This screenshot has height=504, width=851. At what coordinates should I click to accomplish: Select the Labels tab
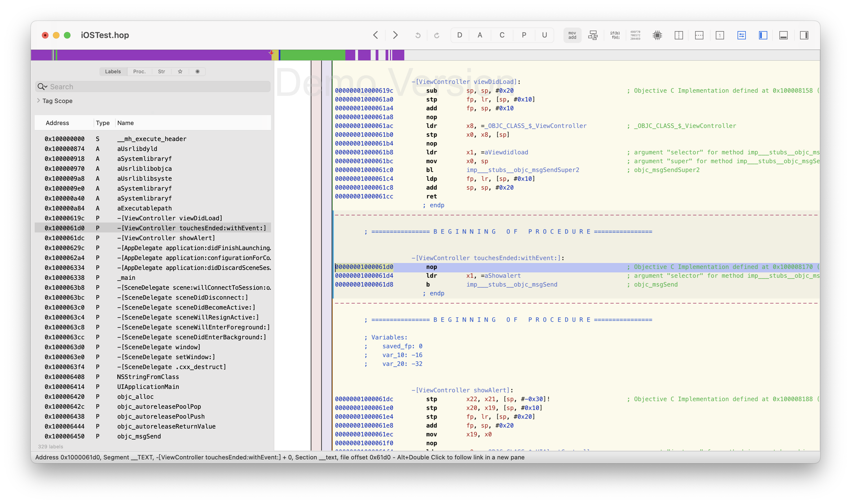point(113,71)
